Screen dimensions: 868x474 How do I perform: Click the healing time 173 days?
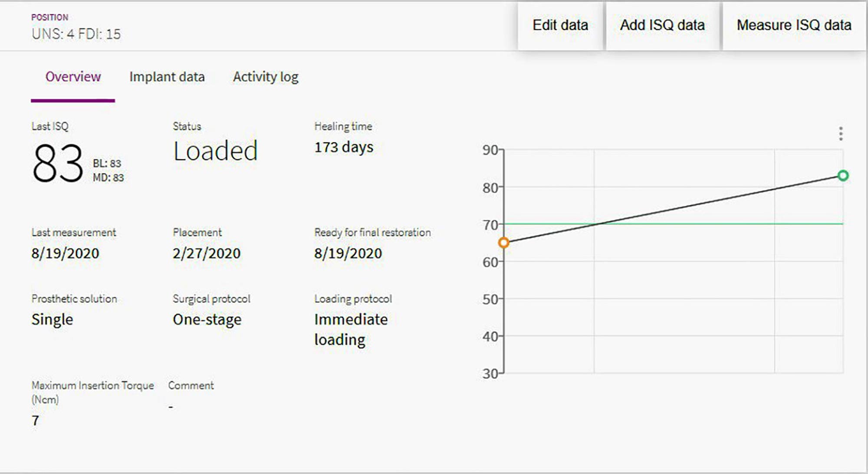click(x=344, y=148)
